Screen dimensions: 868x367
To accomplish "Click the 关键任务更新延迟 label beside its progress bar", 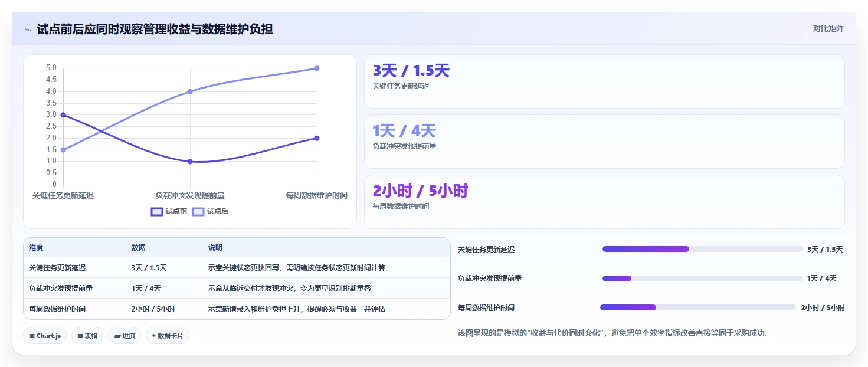I will click(x=486, y=250).
